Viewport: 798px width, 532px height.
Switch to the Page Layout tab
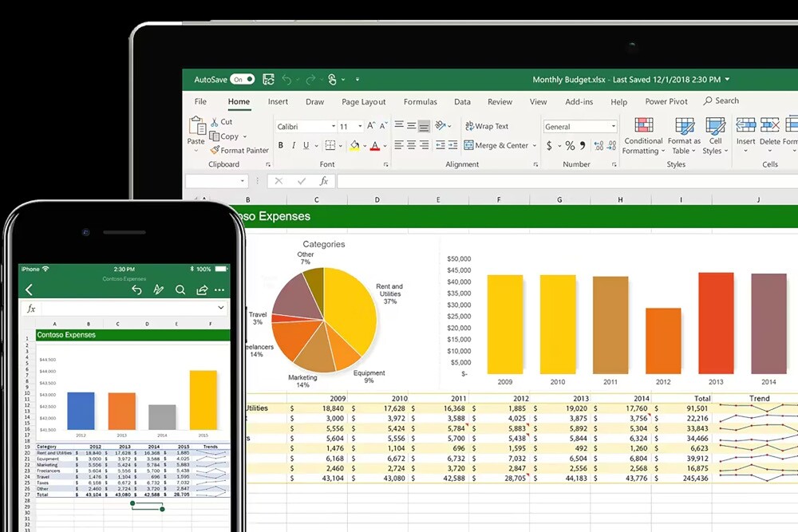(x=363, y=102)
